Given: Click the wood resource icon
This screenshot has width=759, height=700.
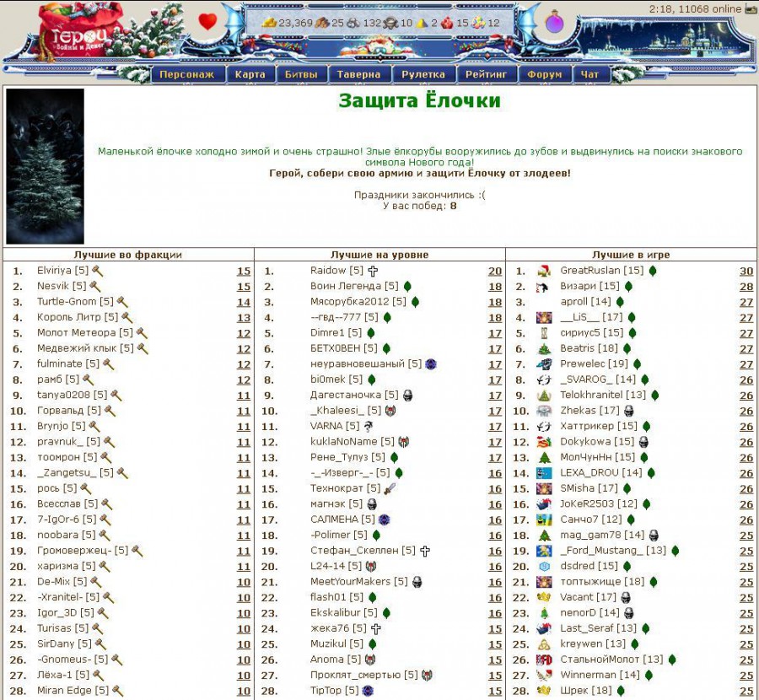Looking at the screenshot, I should [x=322, y=23].
